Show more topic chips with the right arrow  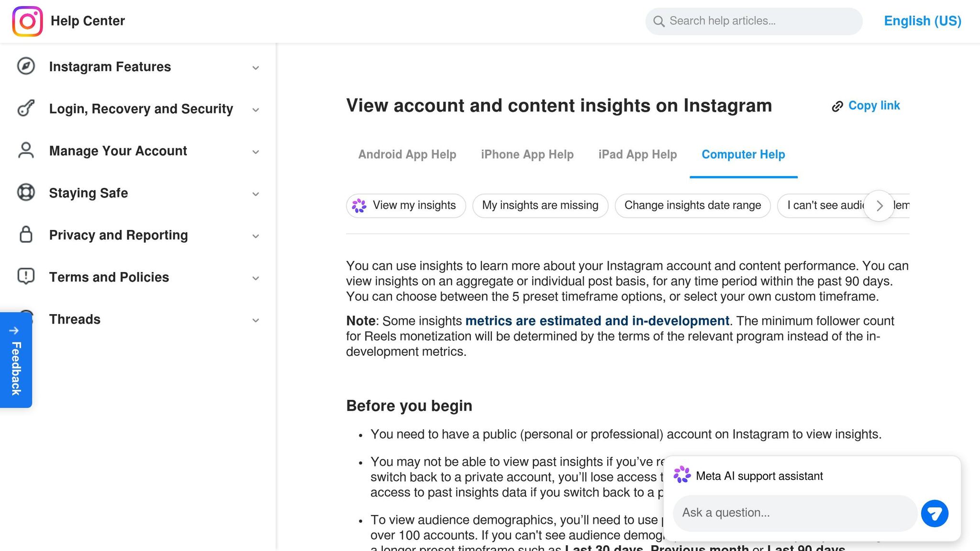tap(879, 206)
